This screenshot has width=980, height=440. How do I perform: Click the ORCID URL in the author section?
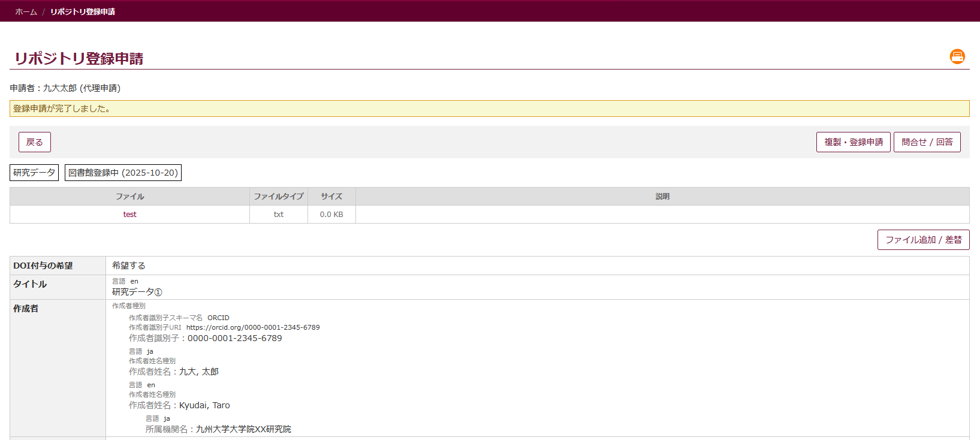[x=252, y=328]
